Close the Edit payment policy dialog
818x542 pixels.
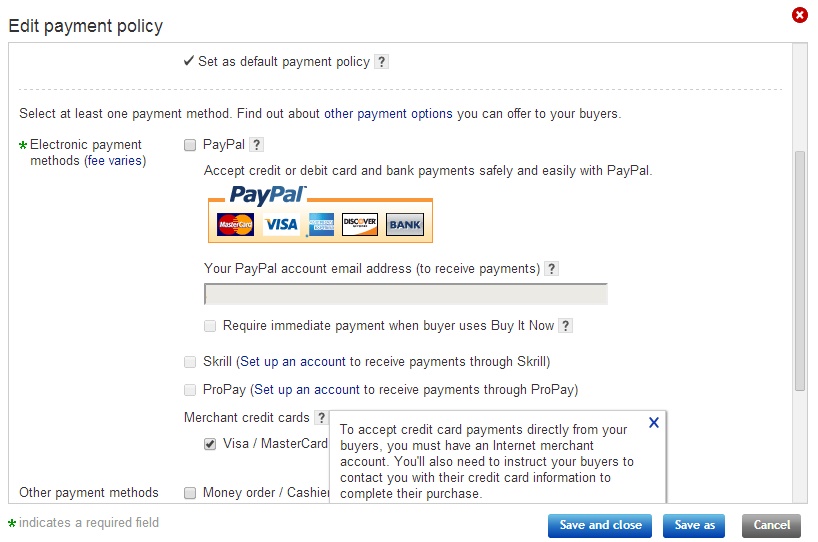click(799, 15)
